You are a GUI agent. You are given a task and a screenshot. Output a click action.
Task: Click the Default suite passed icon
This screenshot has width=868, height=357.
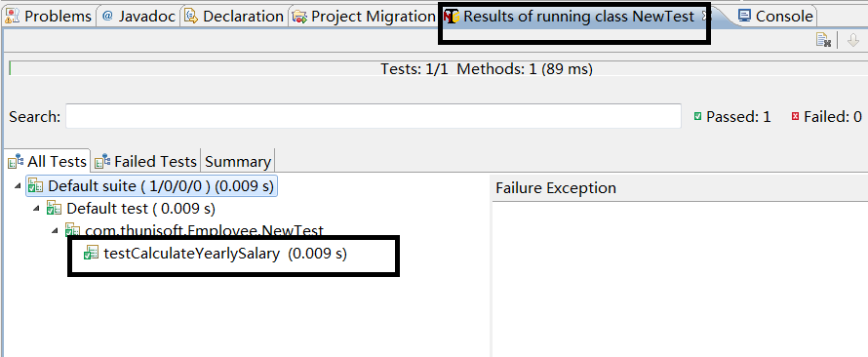(36, 186)
